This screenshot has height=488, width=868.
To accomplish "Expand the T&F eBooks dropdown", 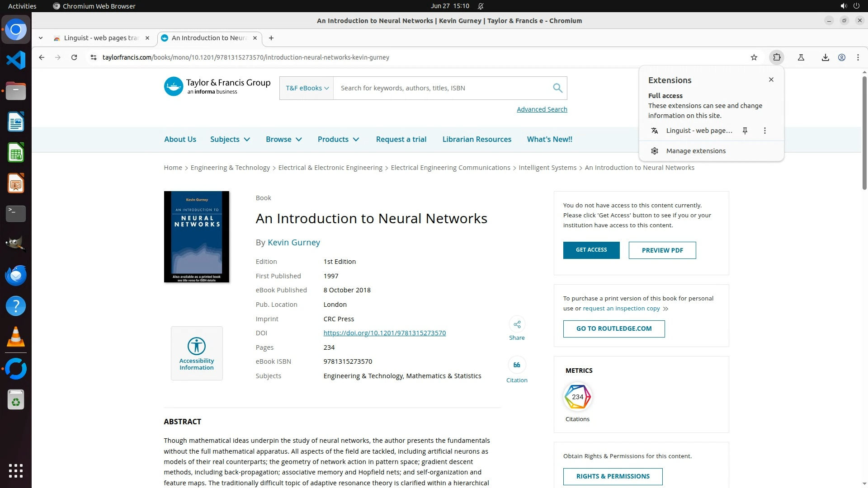I will click(x=307, y=88).
